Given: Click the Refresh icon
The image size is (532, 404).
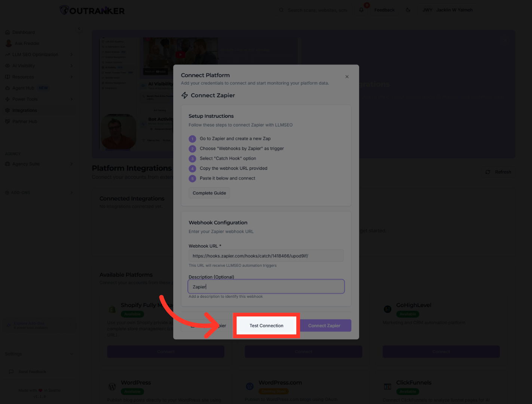Looking at the screenshot, I should [487, 172].
